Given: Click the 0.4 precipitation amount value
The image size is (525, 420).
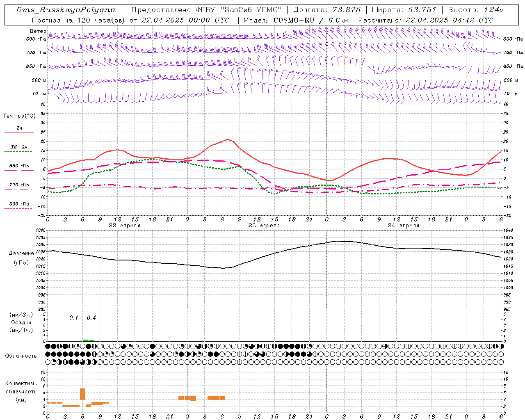Looking at the screenshot, I should 91,317.
